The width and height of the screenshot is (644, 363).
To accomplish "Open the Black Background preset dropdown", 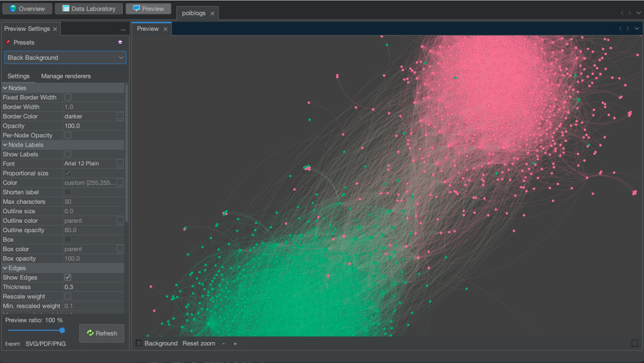I will coord(65,57).
